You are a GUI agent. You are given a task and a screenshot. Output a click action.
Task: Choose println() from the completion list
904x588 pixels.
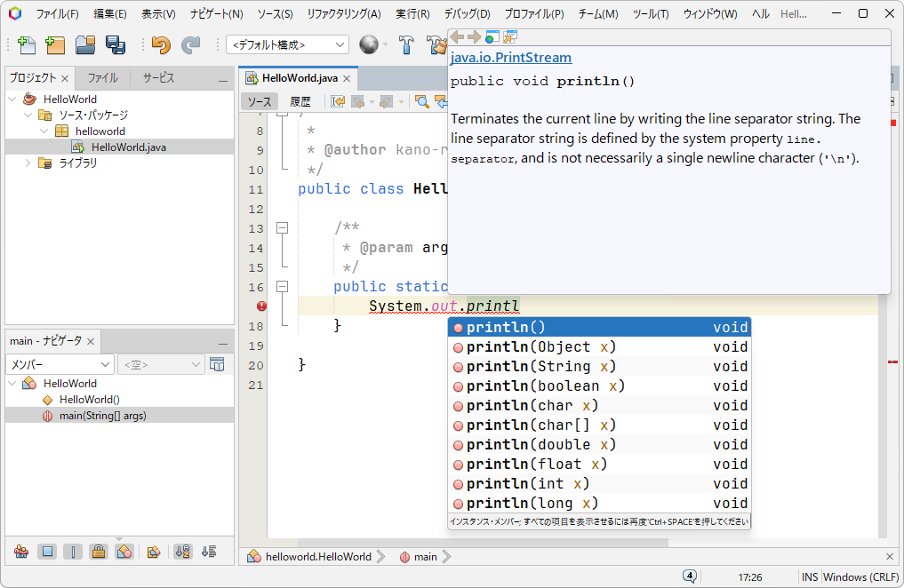pos(599,327)
